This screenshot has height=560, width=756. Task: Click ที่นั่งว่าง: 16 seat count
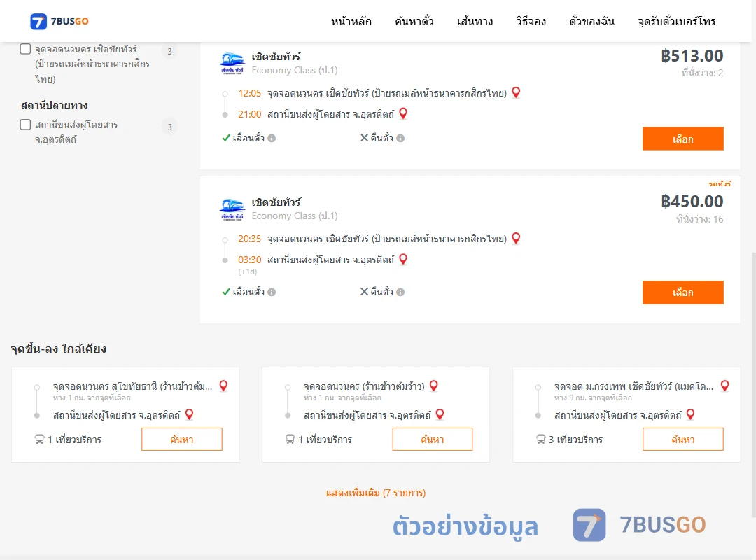click(699, 220)
